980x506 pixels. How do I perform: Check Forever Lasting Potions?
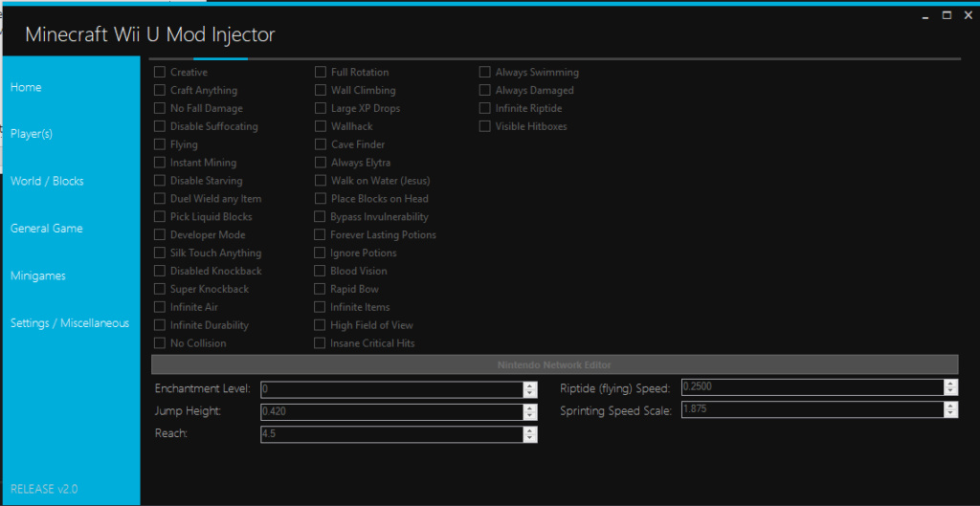(320, 235)
